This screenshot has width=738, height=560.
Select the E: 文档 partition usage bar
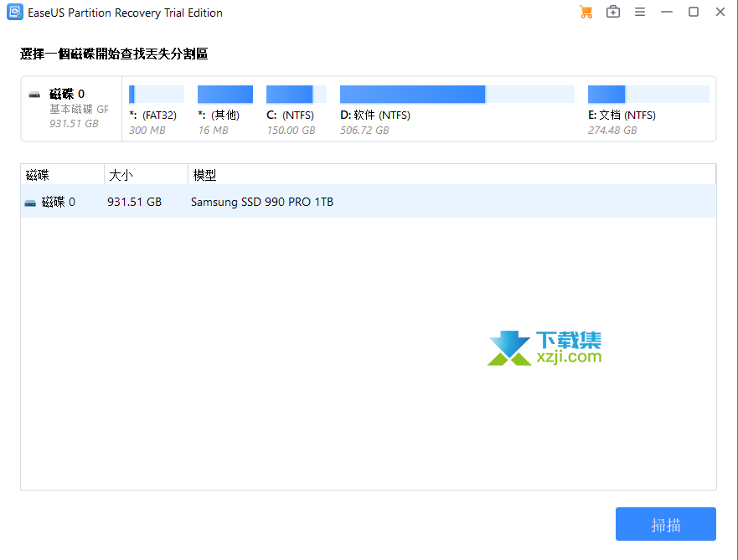[648, 94]
